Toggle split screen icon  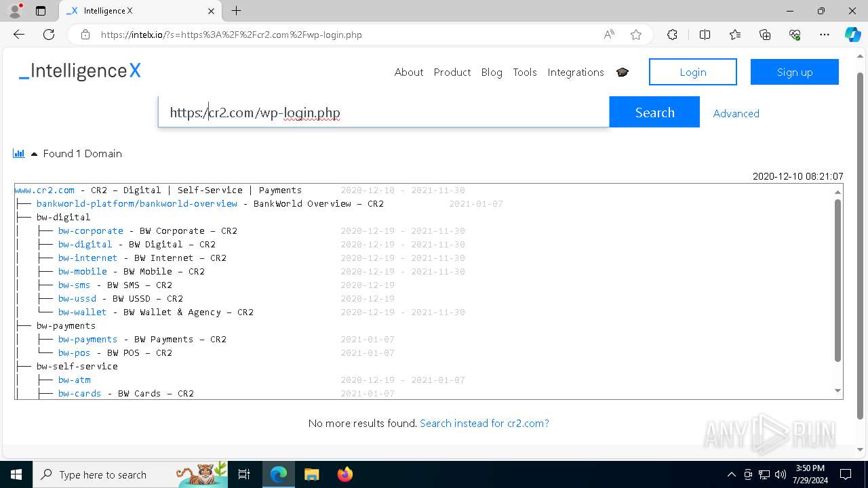click(705, 35)
